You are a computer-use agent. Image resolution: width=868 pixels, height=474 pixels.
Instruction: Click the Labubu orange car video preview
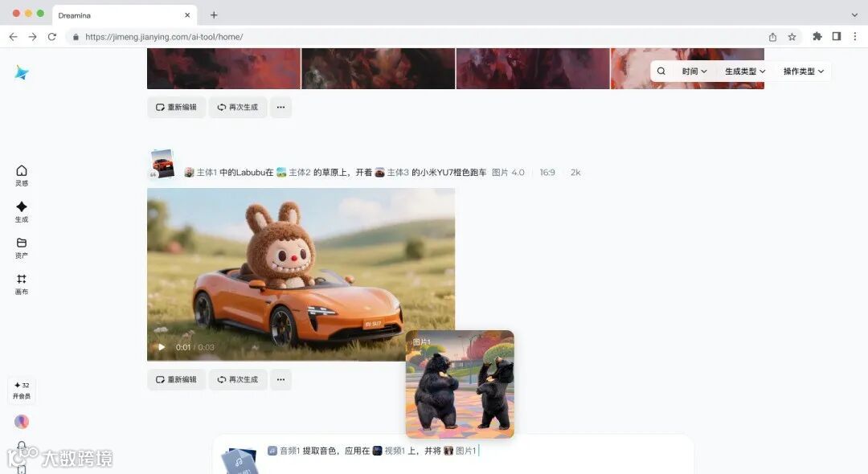click(x=301, y=274)
